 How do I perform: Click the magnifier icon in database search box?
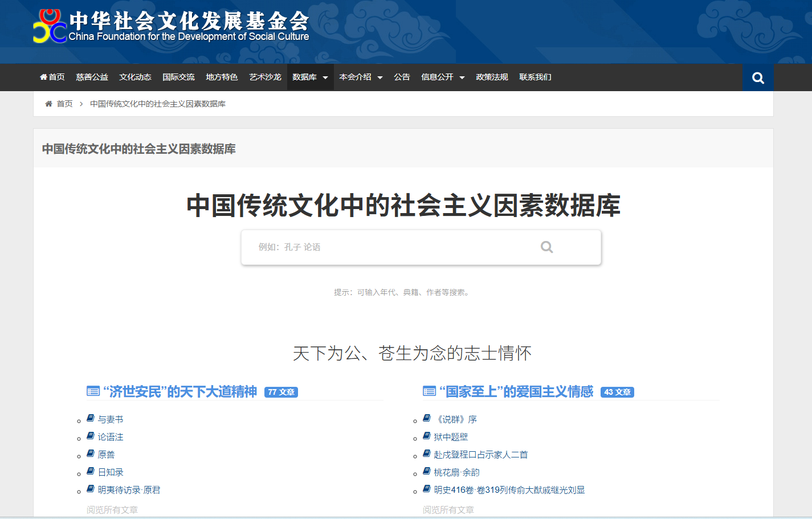546,247
